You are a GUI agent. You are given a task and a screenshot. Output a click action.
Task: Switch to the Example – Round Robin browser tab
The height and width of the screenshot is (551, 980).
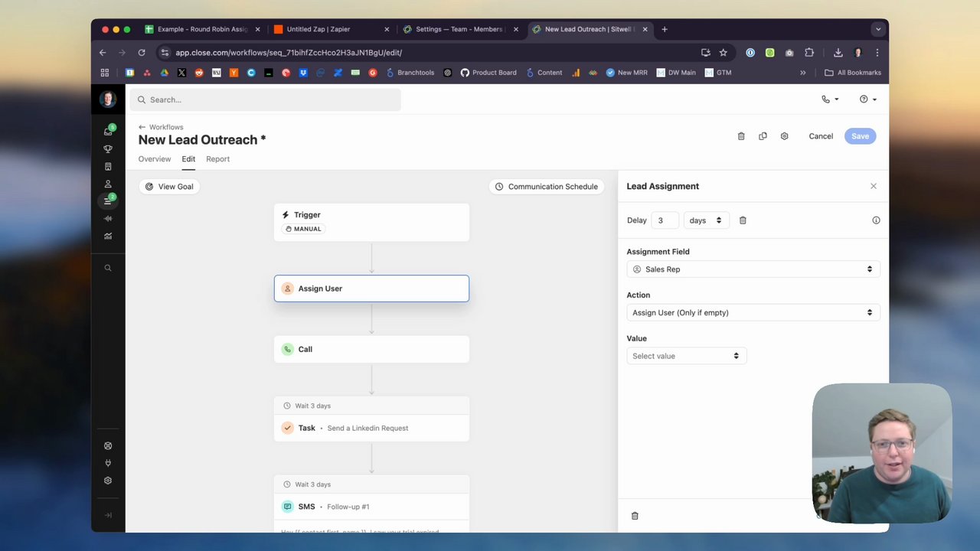[x=202, y=29]
